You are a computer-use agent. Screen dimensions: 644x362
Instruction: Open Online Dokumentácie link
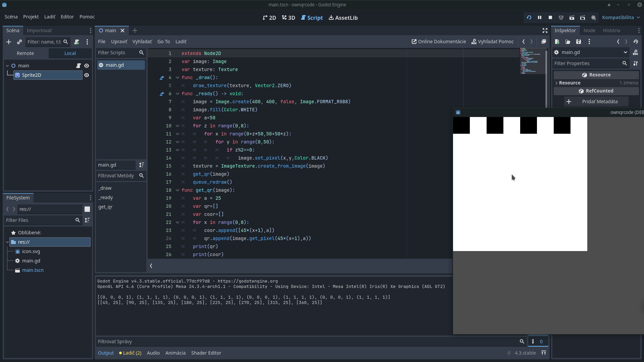click(x=439, y=42)
